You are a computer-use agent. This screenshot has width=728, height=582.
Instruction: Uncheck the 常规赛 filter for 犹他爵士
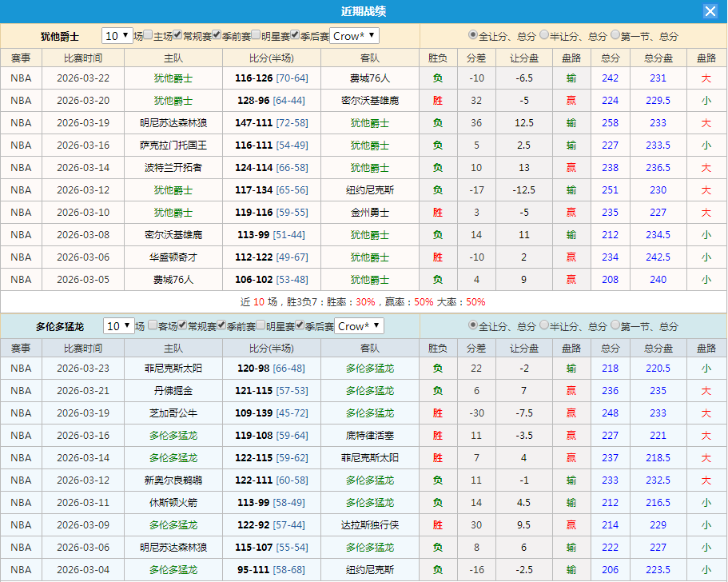(176, 36)
